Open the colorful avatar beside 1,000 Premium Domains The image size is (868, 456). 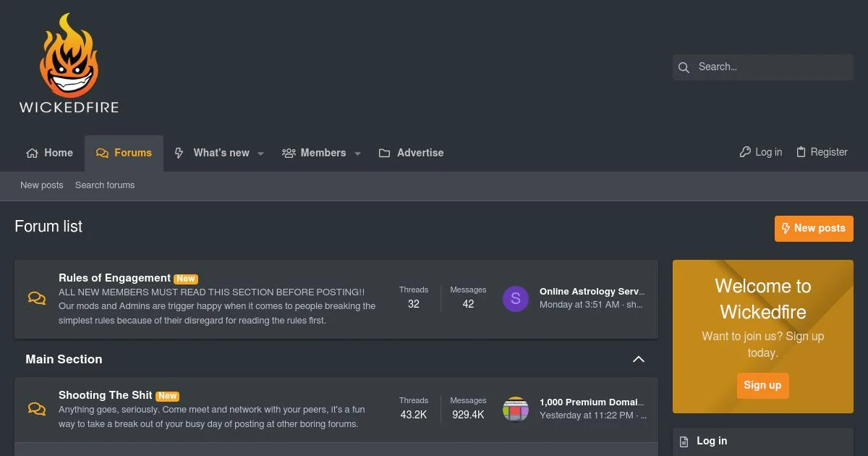point(516,409)
